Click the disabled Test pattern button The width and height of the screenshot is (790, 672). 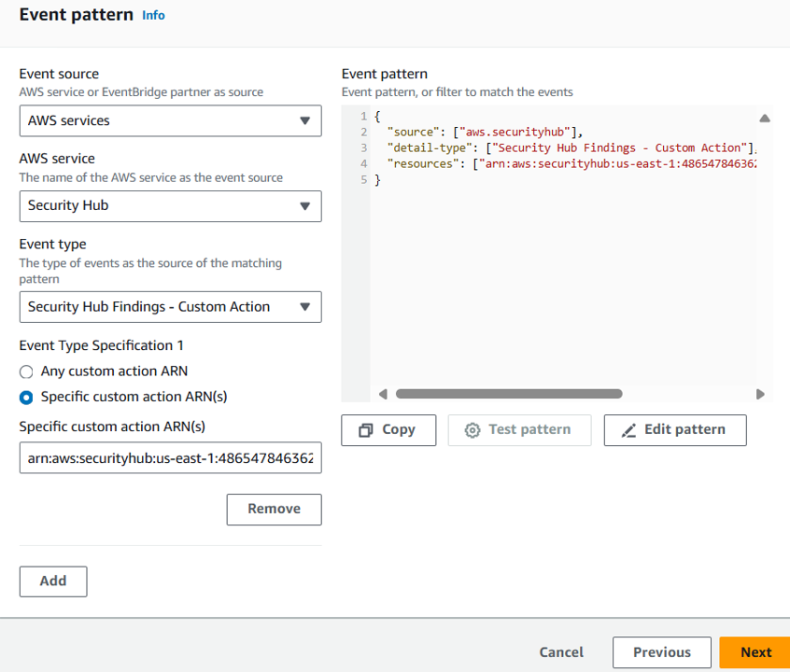[x=519, y=430]
